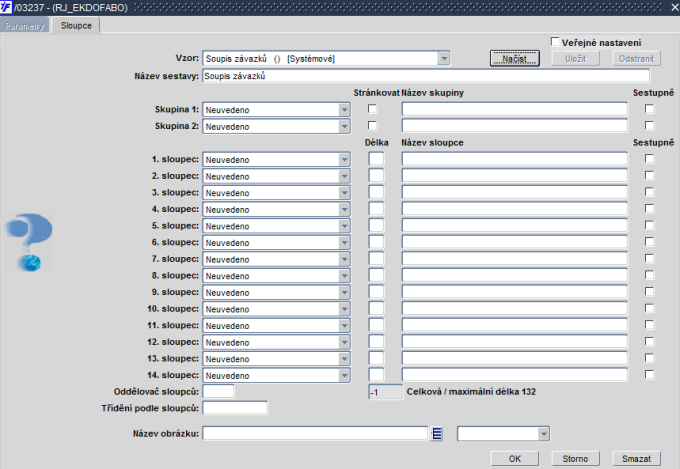Screen dimensions: 680x469
Task: Check Sestupně for 7. sloupec
Action: pyautogui.click(x=649, y=258)
